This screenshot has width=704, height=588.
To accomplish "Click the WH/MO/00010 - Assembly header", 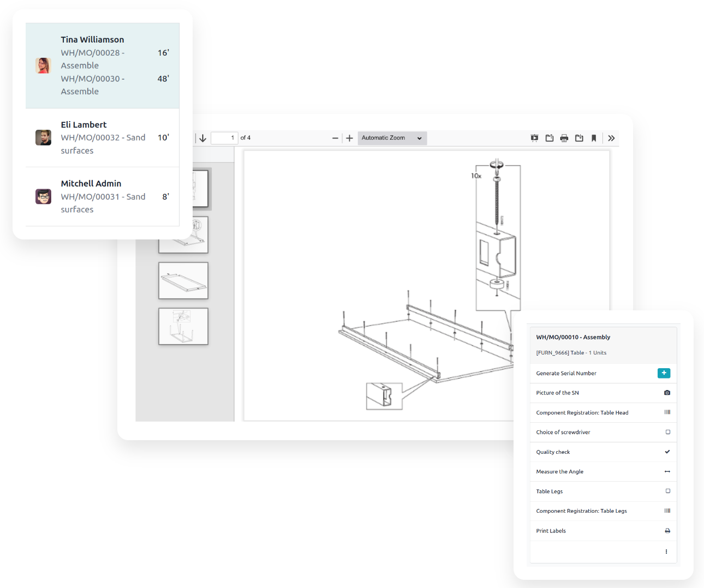I will pyautogui.click(x=573, y=337).
